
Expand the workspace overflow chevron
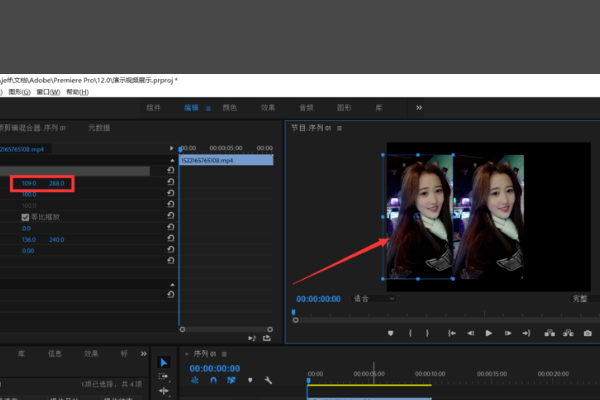419,108
